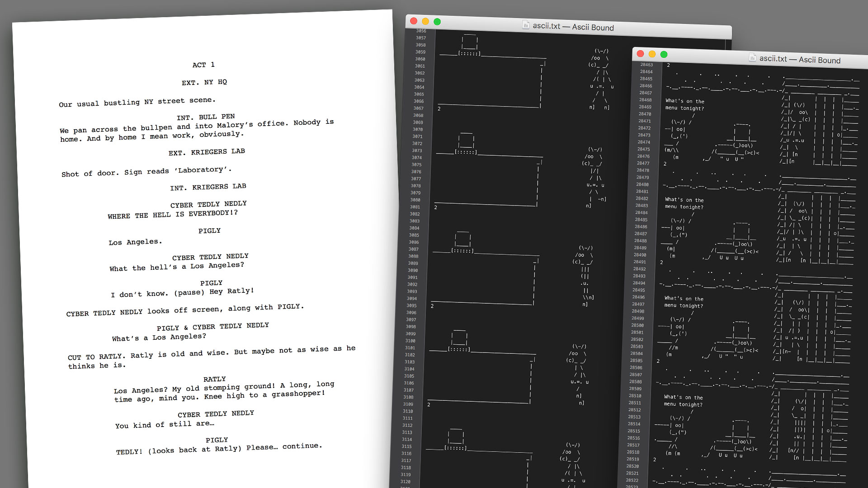
Task: Click the 'PIGLY & CYBER TEDLY NEDLY' character heading
Action: click(213, 327)
